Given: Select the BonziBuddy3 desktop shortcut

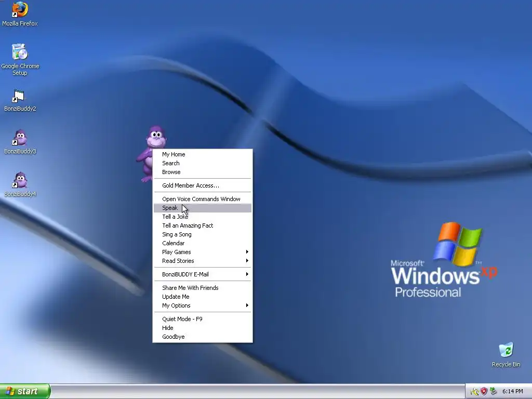Looking at the screenshot, I should [x=20, y=142].
